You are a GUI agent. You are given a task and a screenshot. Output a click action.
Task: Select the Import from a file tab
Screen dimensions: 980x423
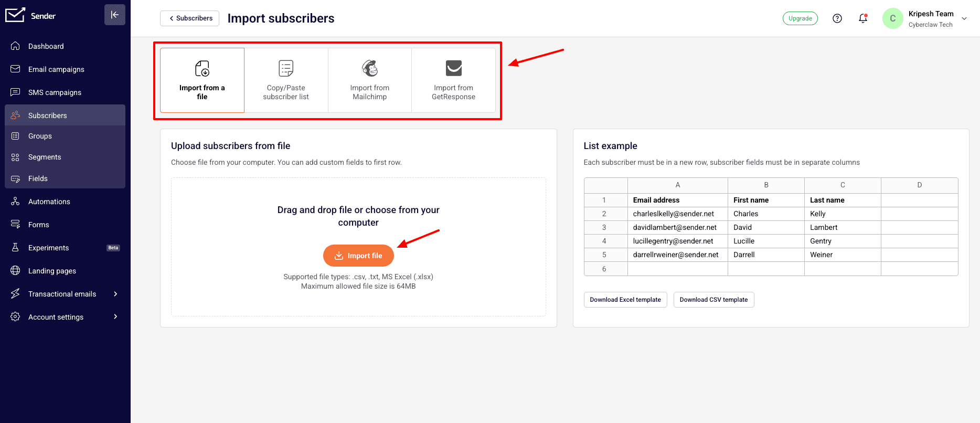[202, 80]
